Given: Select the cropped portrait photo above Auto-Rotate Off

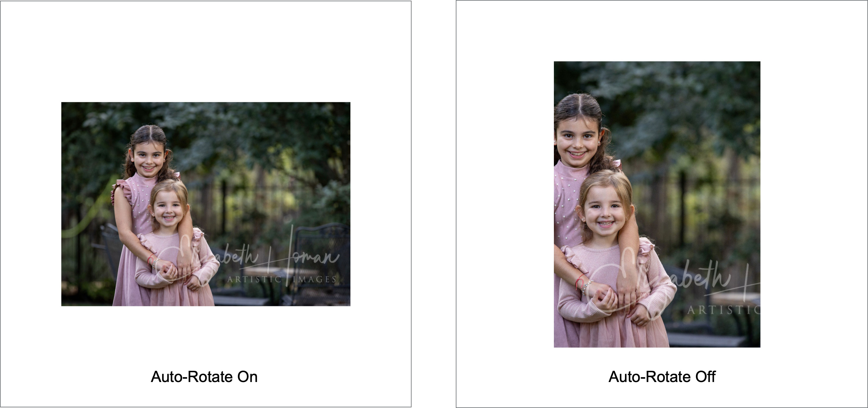Looking at the screenshot, I should pos(657,204).
